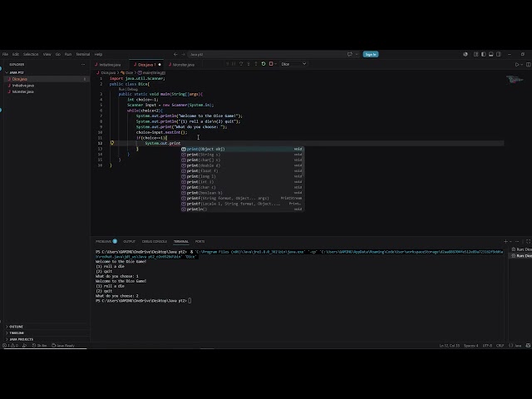
Task: Open the Edit menu
Action: pos(16,54)
